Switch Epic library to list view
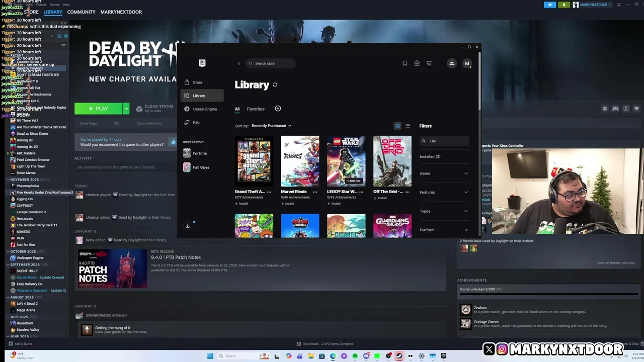 (408, 126)
